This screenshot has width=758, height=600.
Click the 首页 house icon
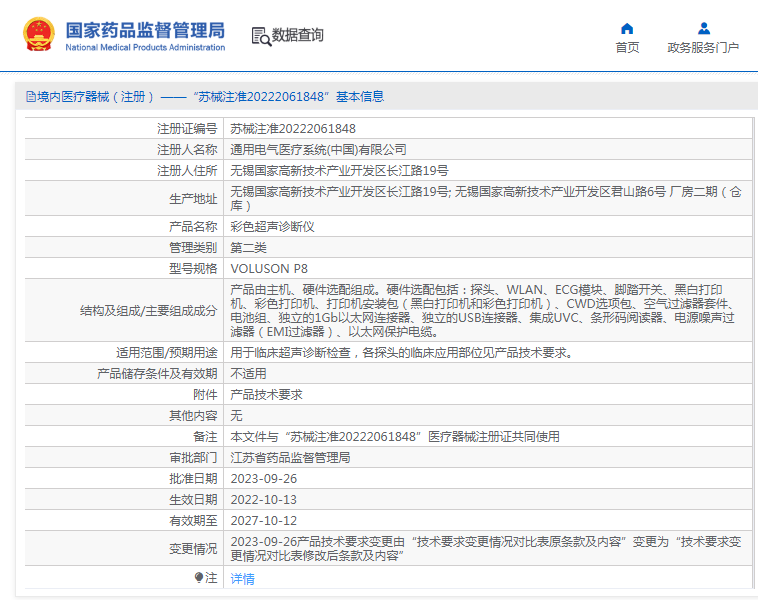[627, 28]
